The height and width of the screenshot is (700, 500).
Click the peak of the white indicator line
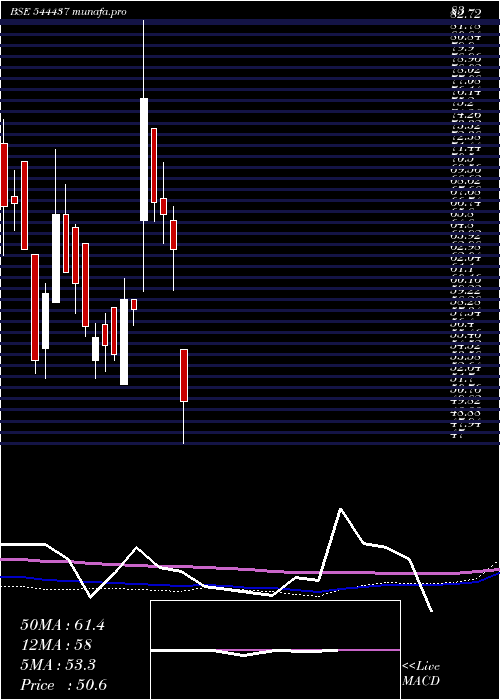pyautogui.click(x=341, y=509)
